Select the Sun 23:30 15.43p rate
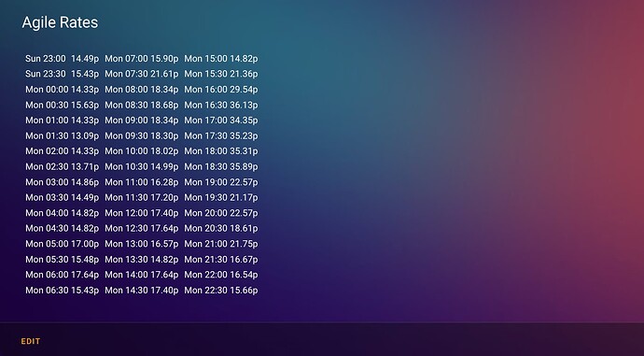This screenshot has height=356, width=644. pos(62,74)
